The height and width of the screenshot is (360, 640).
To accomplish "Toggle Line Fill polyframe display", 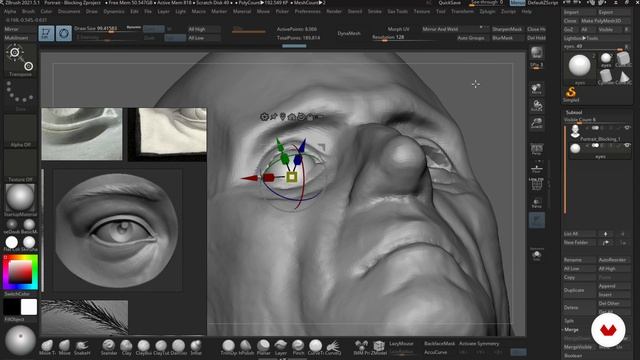I will (x=536, y=184).
